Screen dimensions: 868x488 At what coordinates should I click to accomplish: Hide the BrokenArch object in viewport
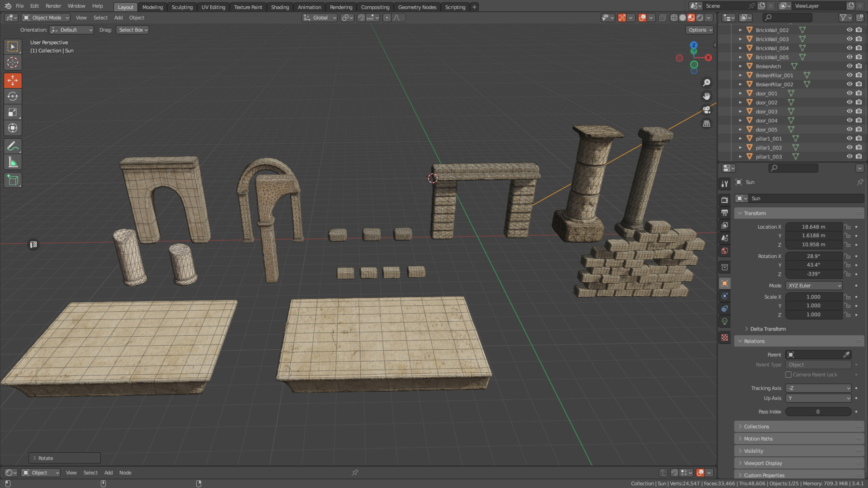coord(850,66)
